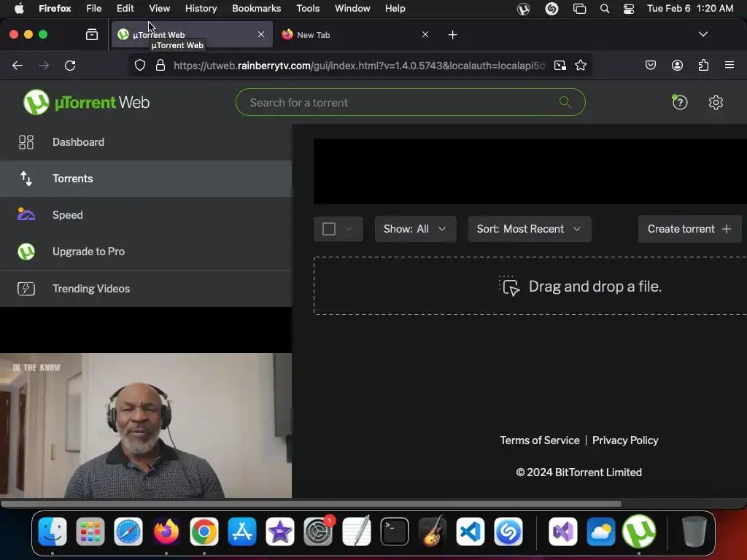Click the Upgrade to Pro µTorrent icon
Screen dimensions: 747x560
(26, 252)
